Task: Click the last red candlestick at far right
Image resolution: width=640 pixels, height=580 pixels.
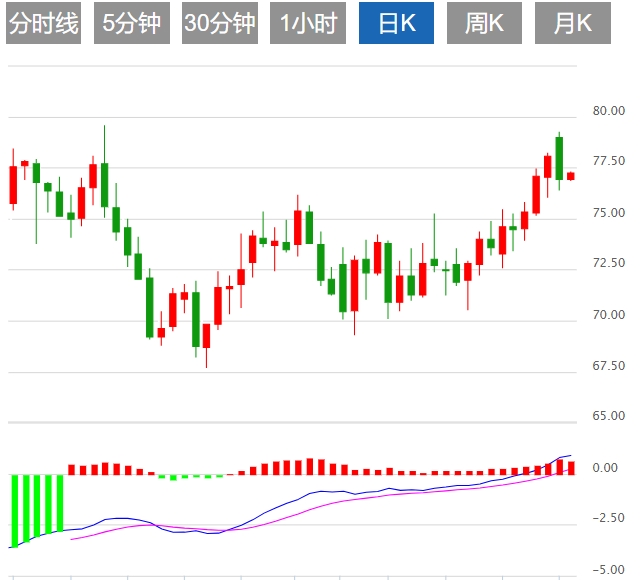Action: pos(571,176)
